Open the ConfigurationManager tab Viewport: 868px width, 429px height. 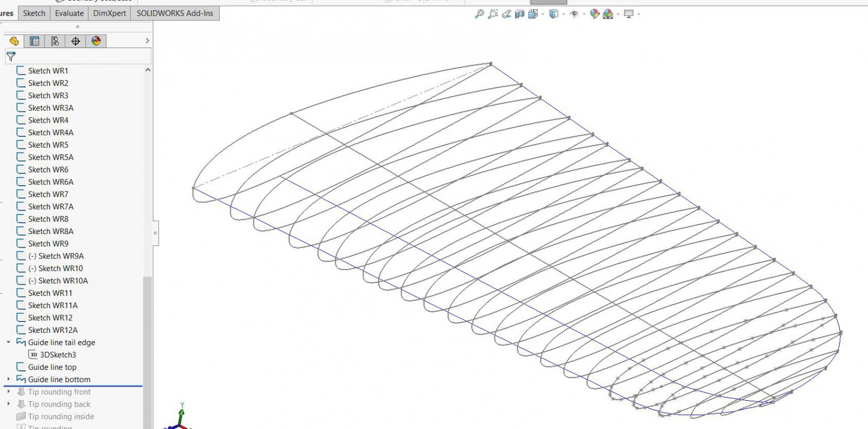click(x=55, y=41)
